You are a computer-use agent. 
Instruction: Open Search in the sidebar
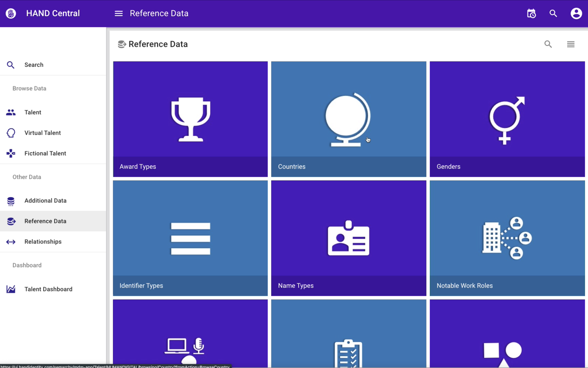coord(34,65)
